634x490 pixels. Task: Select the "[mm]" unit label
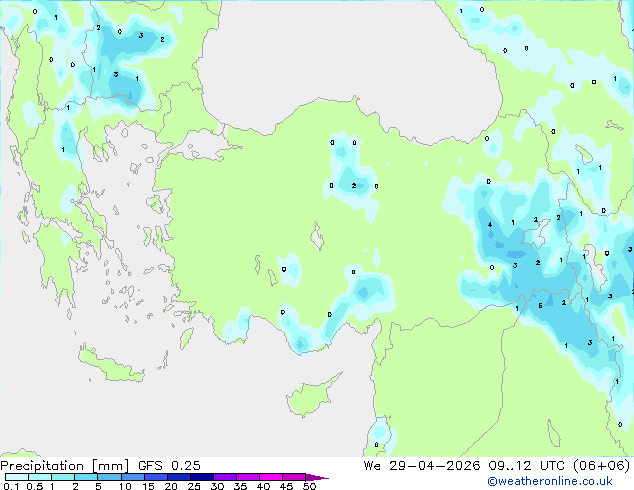110,466
